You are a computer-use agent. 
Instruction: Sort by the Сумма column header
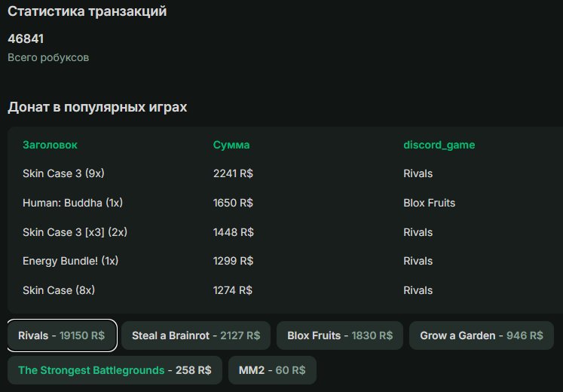(231, 145)
